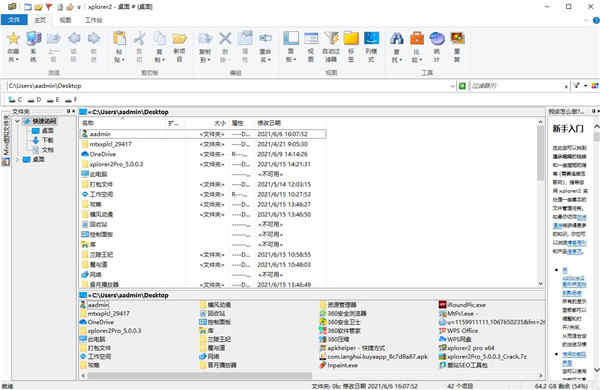Viewport: 600px width, 390px height.
Task: Switch to the Home ribbon tab
Action: click(x=40, y=20)
